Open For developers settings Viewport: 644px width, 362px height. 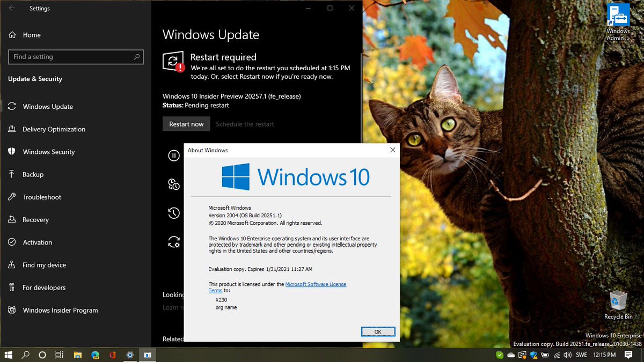point(76,287)
